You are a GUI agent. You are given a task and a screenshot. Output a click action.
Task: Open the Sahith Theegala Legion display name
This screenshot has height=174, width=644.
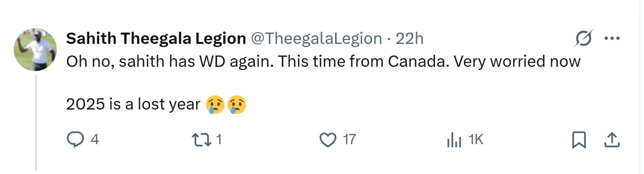(x=156, y=39)
